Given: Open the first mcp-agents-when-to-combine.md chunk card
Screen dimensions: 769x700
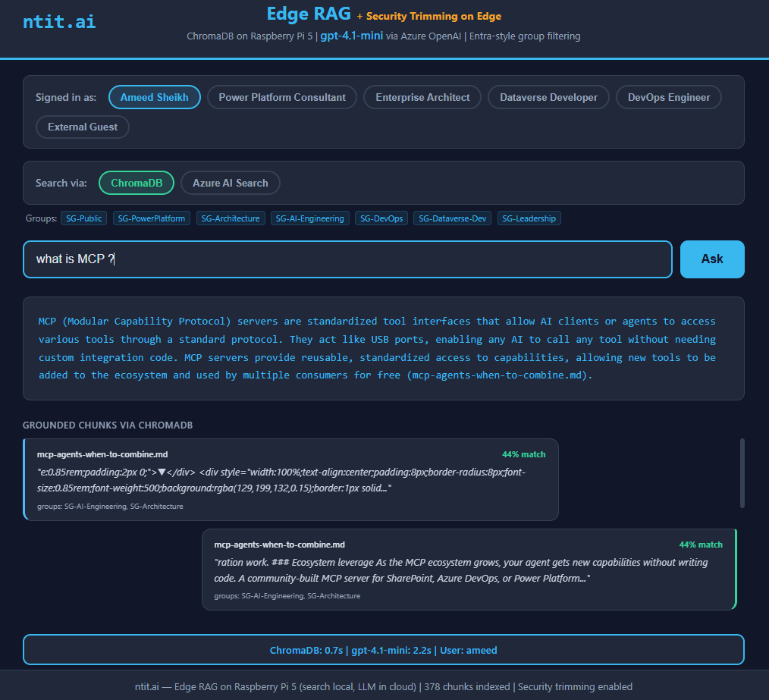Looking at the screenshot, I should (x=291, y=479).
